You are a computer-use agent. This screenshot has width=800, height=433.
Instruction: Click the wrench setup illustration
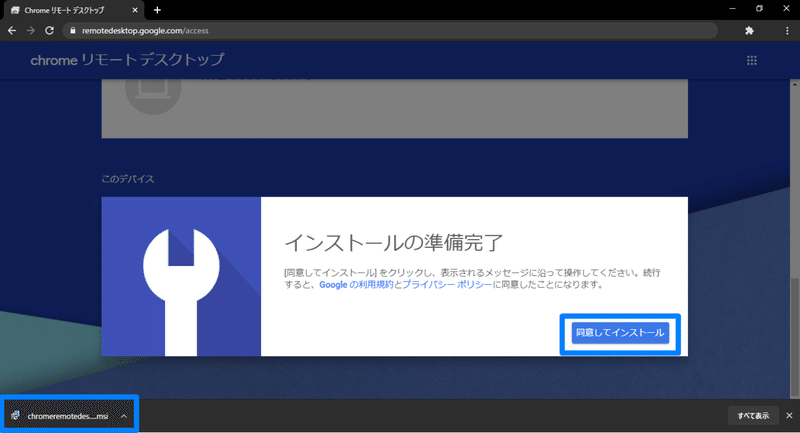click(181, 276)
